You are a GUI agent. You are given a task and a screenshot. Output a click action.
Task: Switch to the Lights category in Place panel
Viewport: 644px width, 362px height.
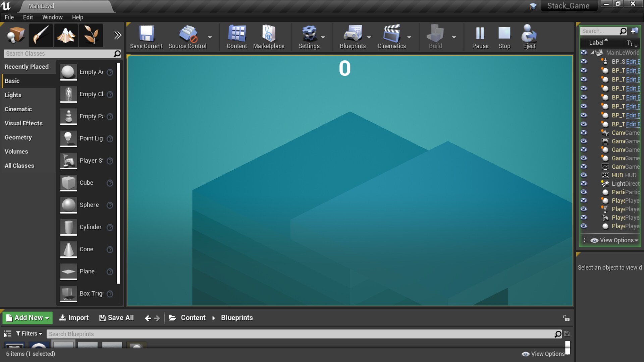13,95
